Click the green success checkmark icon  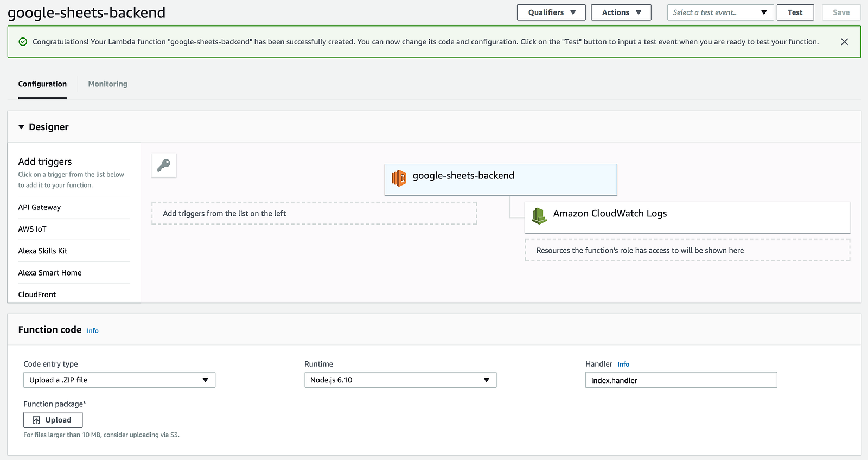(x=23, y=42)
